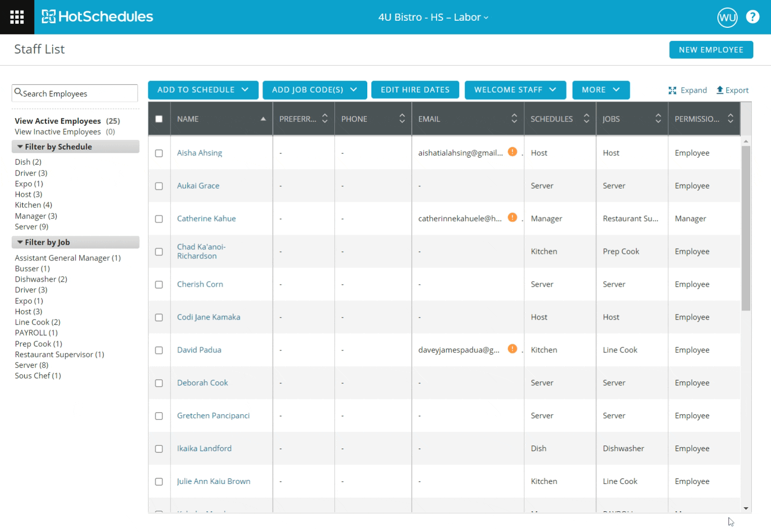Open the apps grid launcher icon

point(17,17)
